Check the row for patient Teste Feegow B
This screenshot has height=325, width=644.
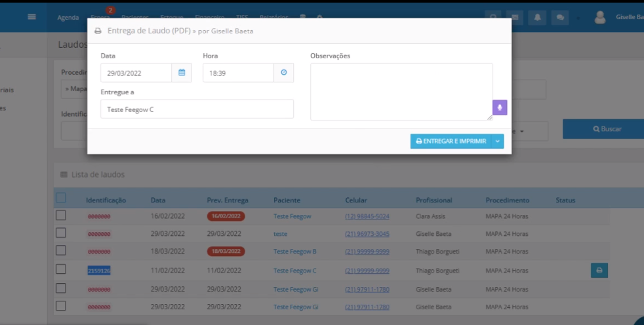point(61,251)
